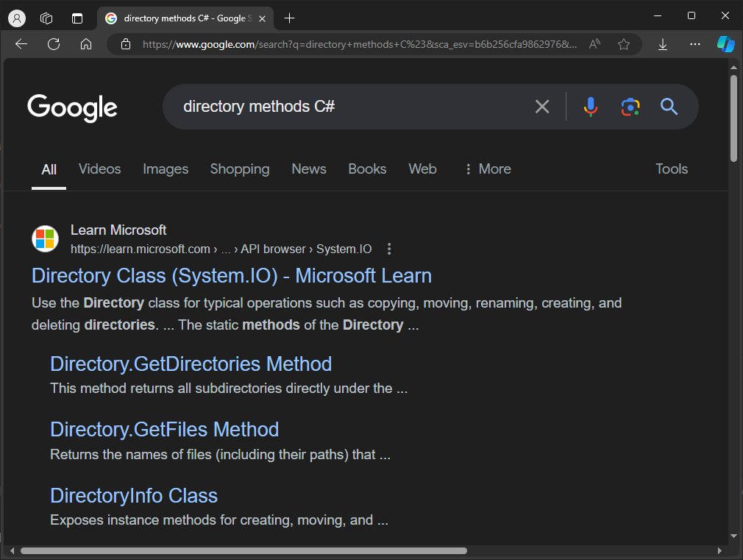Screen dimensions: 743x560
Task: Add this page to favorites
Action: tap(624, 45)
